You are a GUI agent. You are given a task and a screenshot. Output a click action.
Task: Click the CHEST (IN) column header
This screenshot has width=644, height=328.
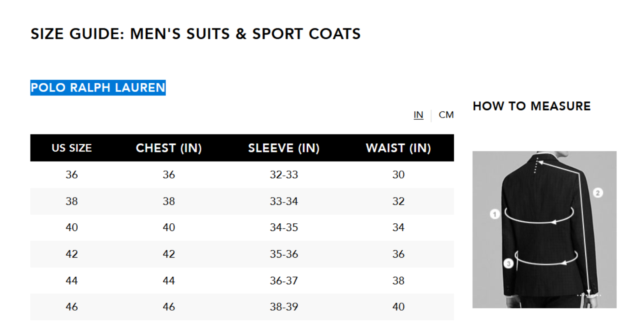pyautogui.click(x=169, y=148)
